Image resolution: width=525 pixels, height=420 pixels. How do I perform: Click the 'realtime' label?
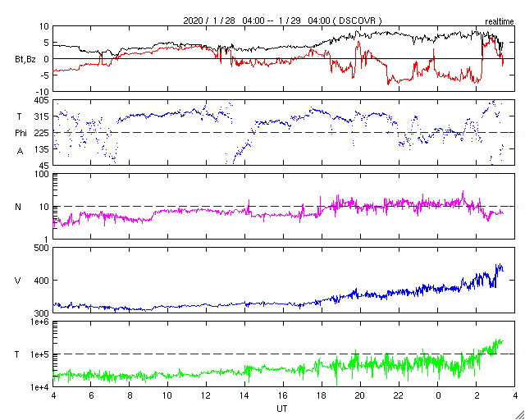tap(500, 22)
